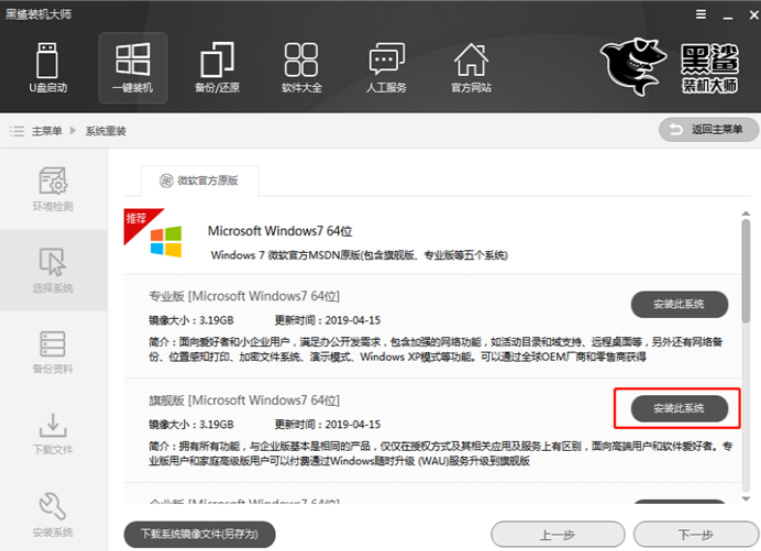Click the 旗舰版 更新时间 2019-04-15 text
Screen dimensions: 761x551
[328, 424]
